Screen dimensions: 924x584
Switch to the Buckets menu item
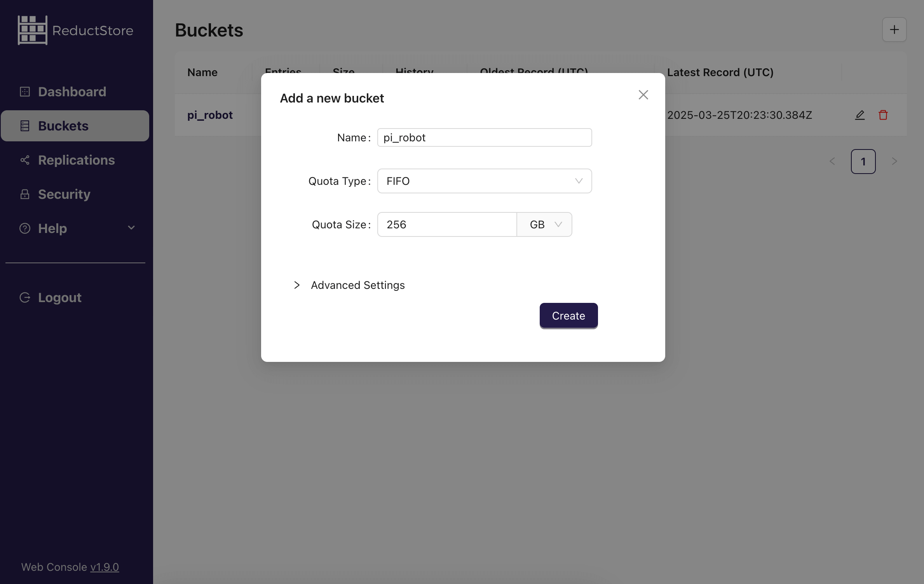point(63,125)
